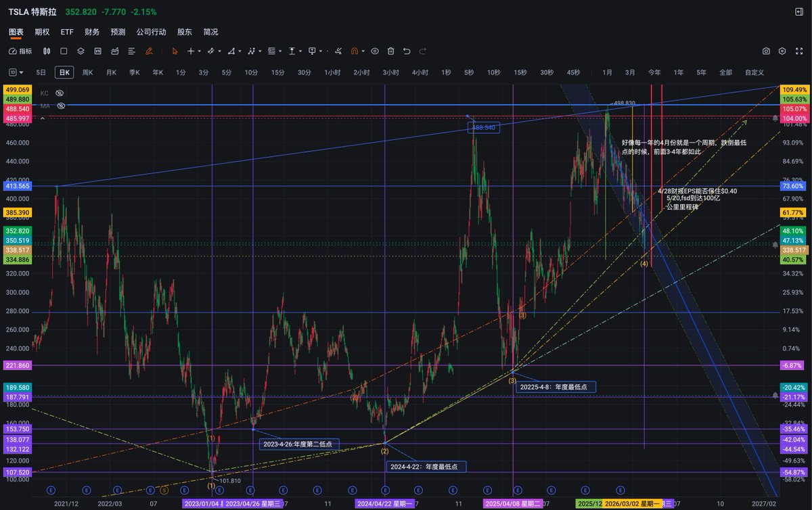Open the 简况 tab
The width and height of the screenshot is (812, 510).
pos(210,32)
